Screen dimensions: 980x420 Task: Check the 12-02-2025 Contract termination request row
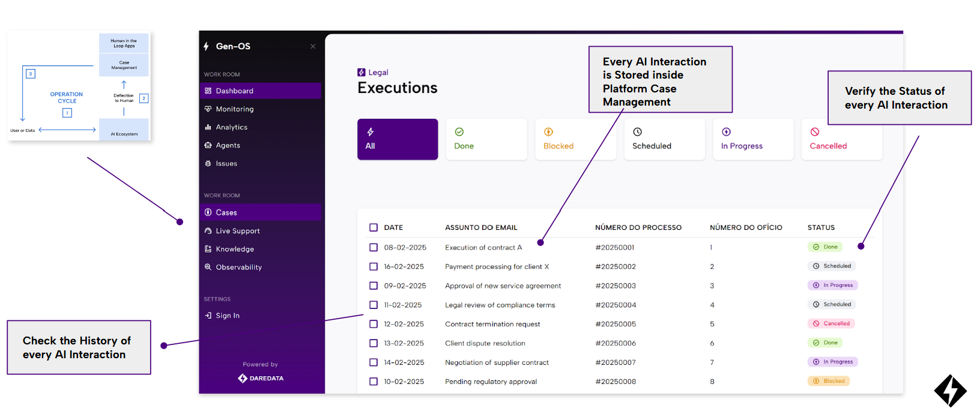pos(374,324)
